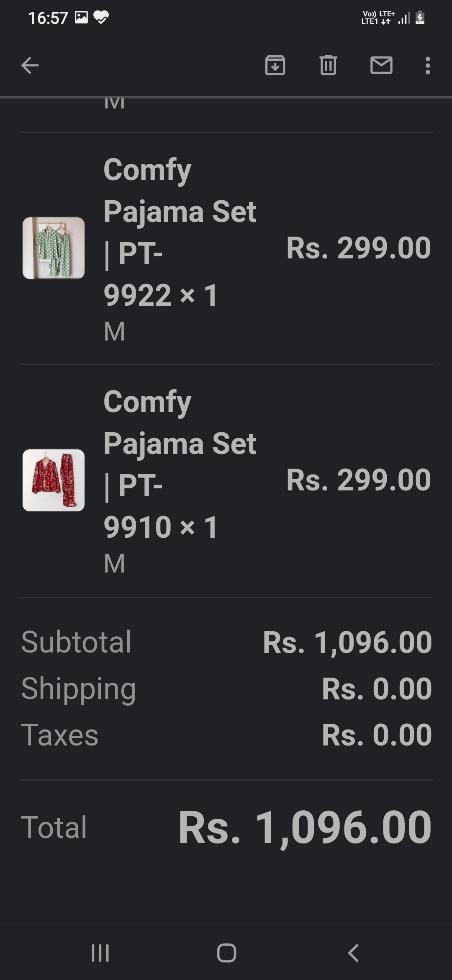Archive this order email
This screenshot has height=980, width=452.
point(275,65)
